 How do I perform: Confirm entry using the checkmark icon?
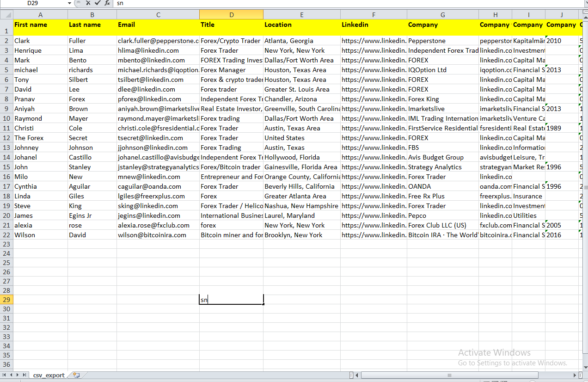(98, 3)
